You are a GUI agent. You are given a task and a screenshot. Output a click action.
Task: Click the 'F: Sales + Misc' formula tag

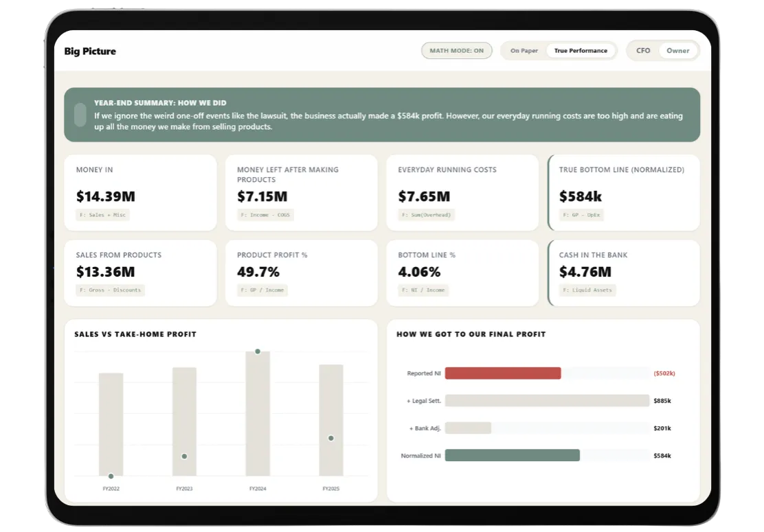pyautogui.click(x=103, y=215)
